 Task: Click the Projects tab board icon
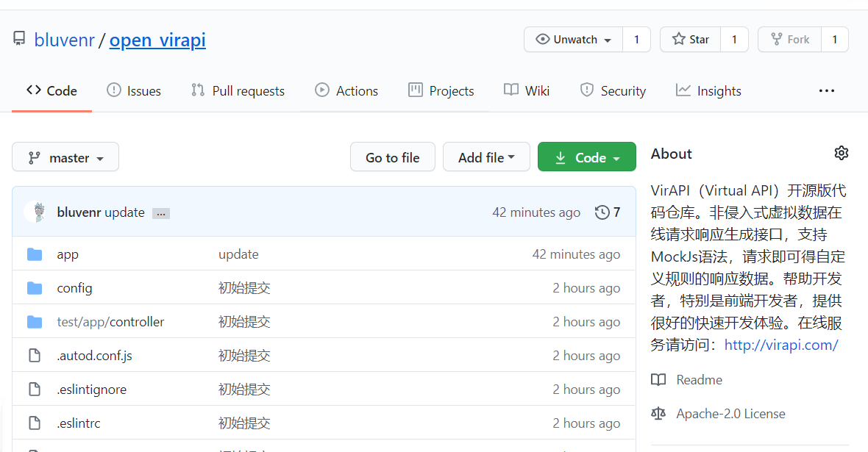coord(415,90)
